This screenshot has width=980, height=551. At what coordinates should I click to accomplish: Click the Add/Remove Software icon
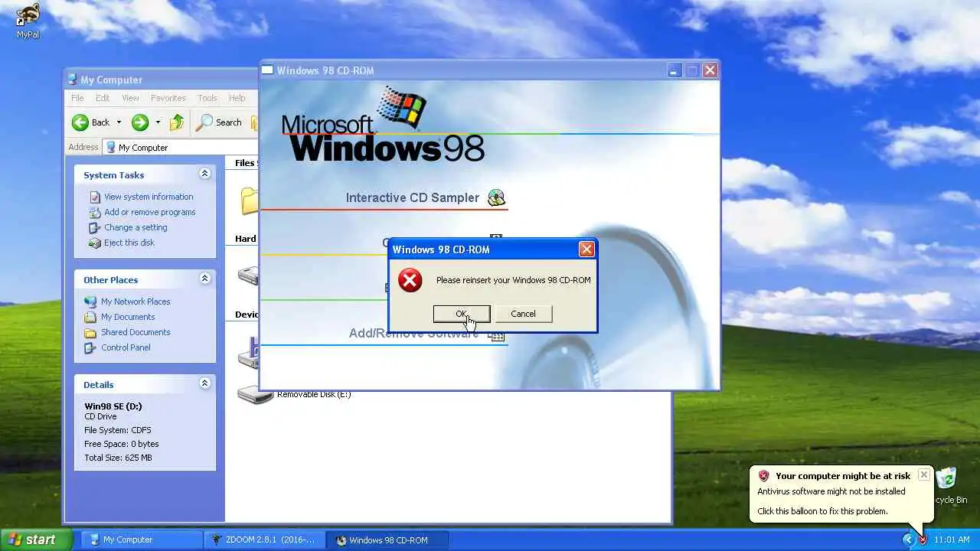click(x=498, y=337)
